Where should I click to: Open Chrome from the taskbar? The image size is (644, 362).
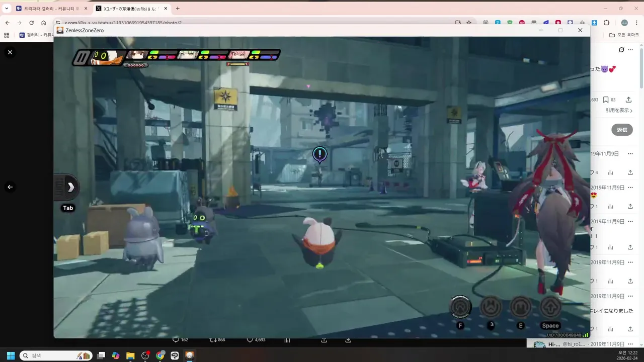(160, 355)
